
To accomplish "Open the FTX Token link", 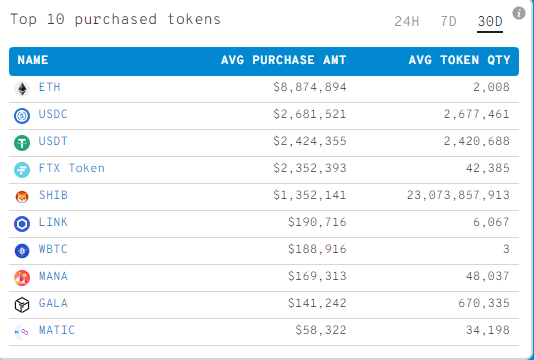I will [x=72, y=168].
